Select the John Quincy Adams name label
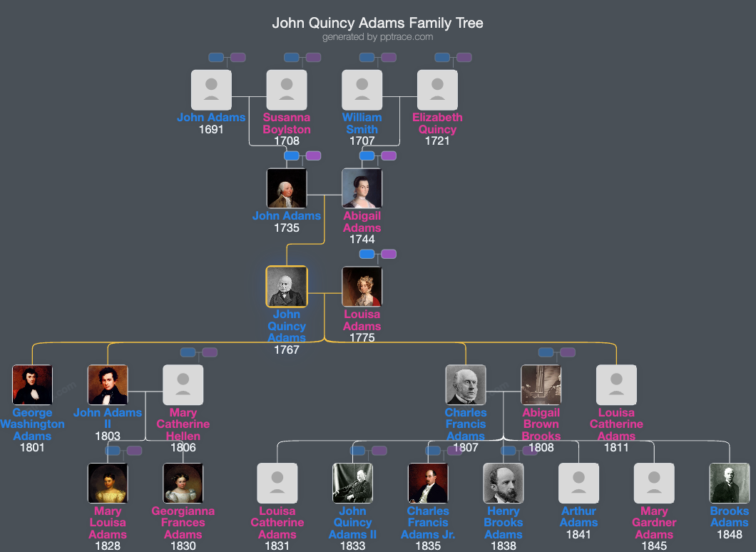The image size is (756, 552). [287, 326]
